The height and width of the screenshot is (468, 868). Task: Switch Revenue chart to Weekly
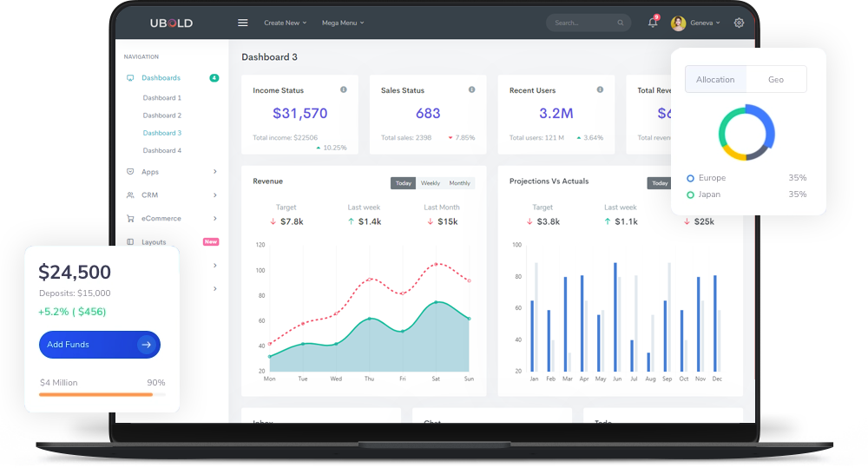431,183
